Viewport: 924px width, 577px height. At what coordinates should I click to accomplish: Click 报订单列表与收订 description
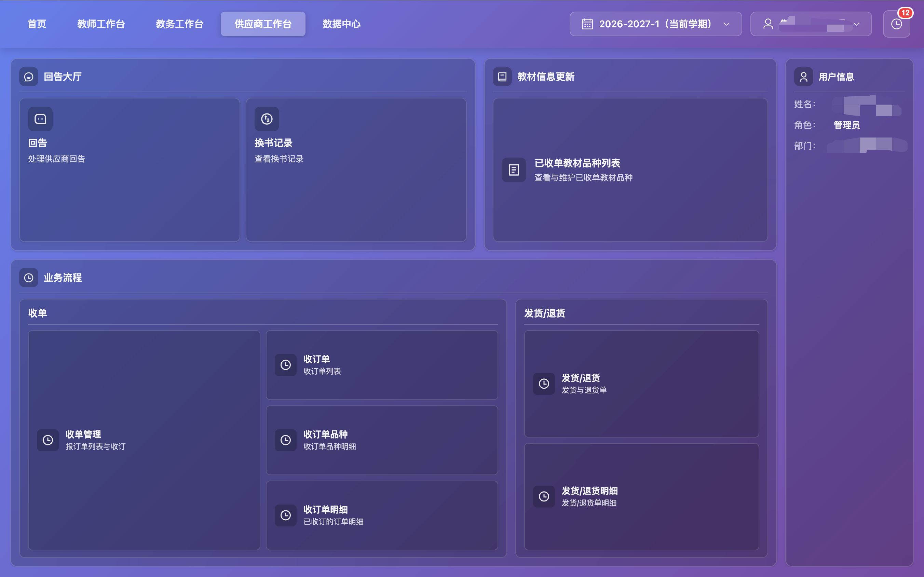(x=95, y=446)
